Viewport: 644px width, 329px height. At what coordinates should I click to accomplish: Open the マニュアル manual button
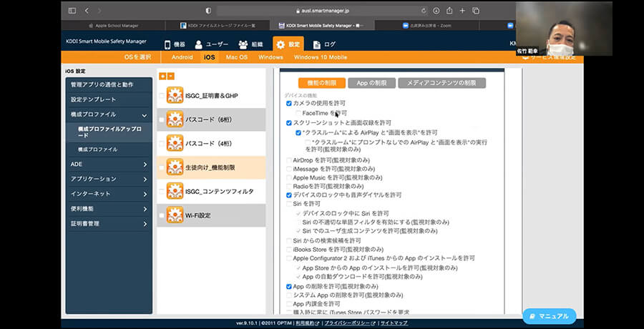[x=549, y=315]
